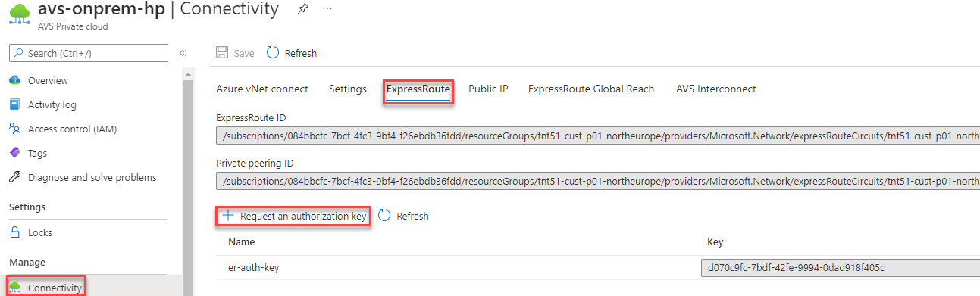Refresh the Connectivity page from the toolbar
The image size is (980, 296).
point(292,53)
